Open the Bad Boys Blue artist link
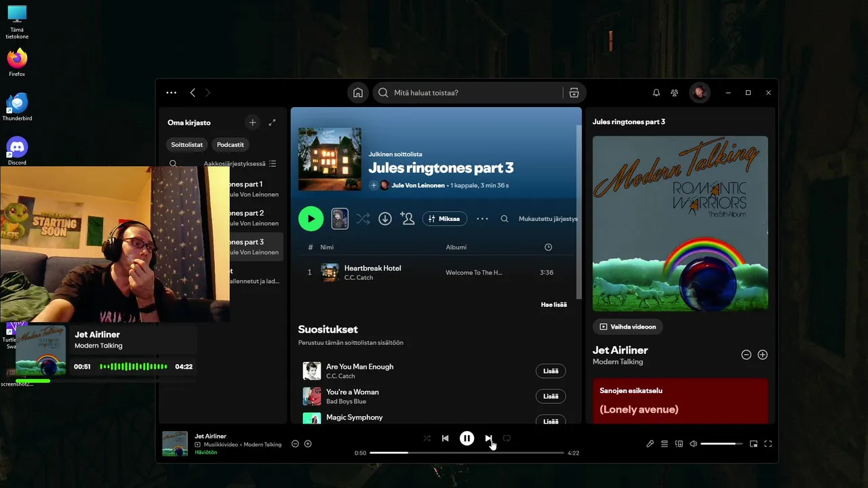Image resolution: width=868 pixels, height=488 pixels. click(x=346, y=401)
